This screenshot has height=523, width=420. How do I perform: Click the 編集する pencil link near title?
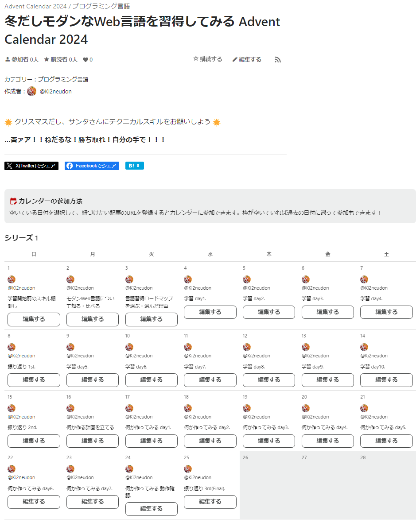[247, 59]
